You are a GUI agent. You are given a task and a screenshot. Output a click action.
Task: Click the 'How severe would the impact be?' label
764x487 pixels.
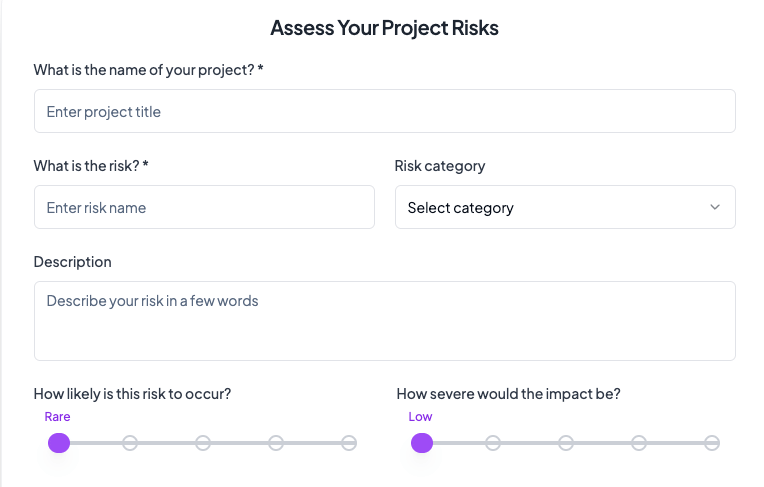click(x=508, y=394)
